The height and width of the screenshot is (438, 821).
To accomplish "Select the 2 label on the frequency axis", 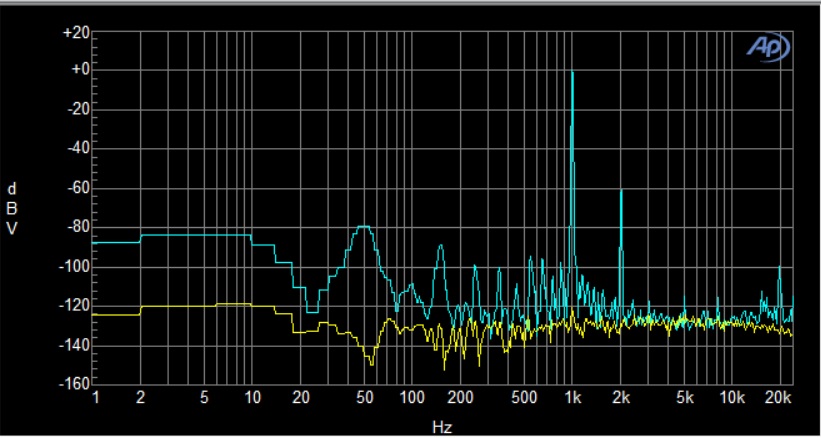I will click(x=140, y=398).
